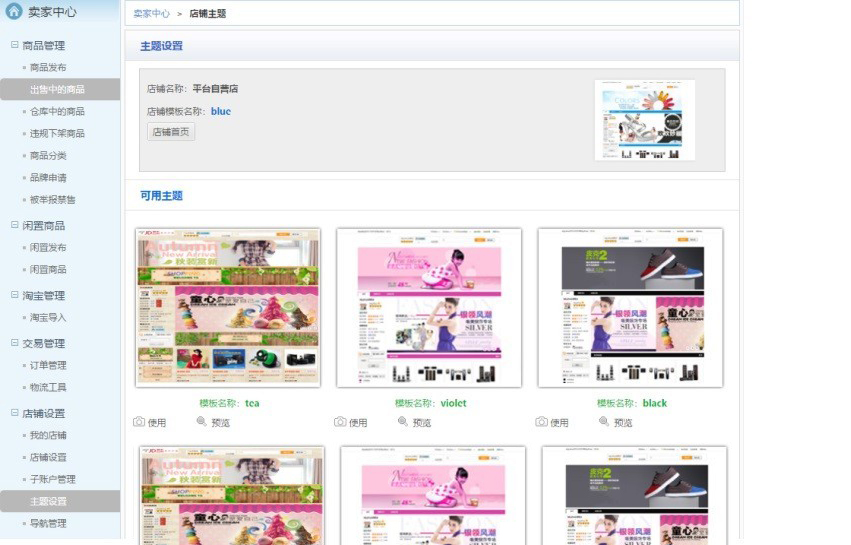Viewport: 851px width, 545px height.
Task: Open 仓库中的商品 menu item
Action: pyautogui.click(x=57, y=111)
